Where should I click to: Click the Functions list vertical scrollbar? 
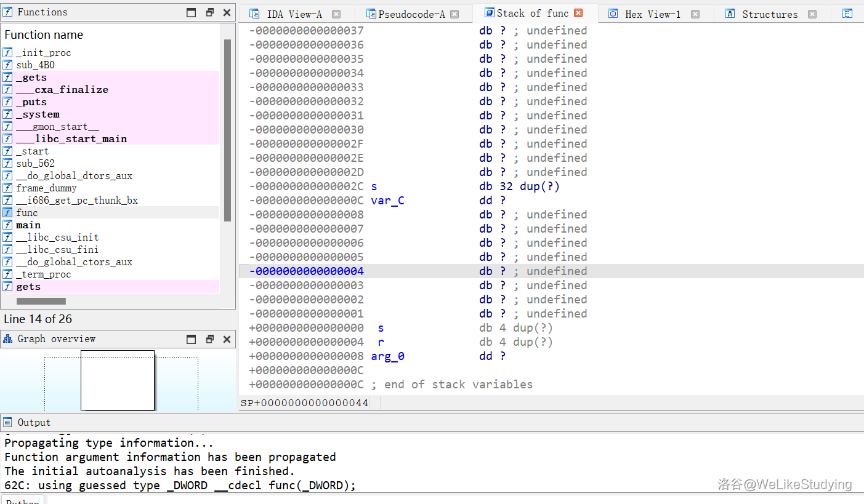(x=227, y=129)
